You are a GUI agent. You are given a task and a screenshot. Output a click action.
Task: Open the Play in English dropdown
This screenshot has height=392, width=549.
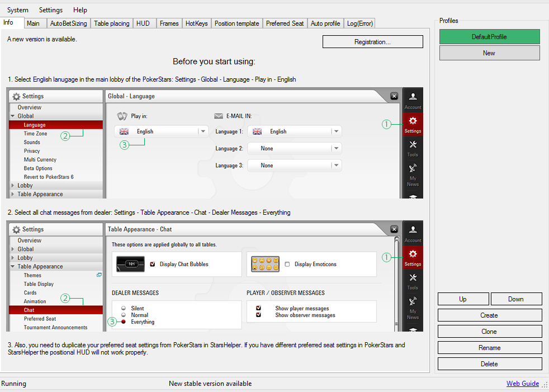tap(162, 131)
